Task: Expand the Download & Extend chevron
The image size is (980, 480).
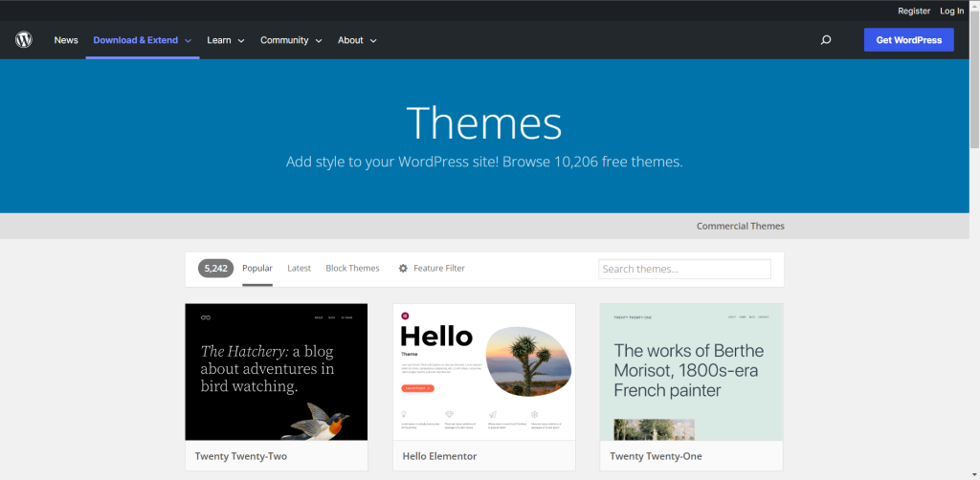Action: pos(189,40)
